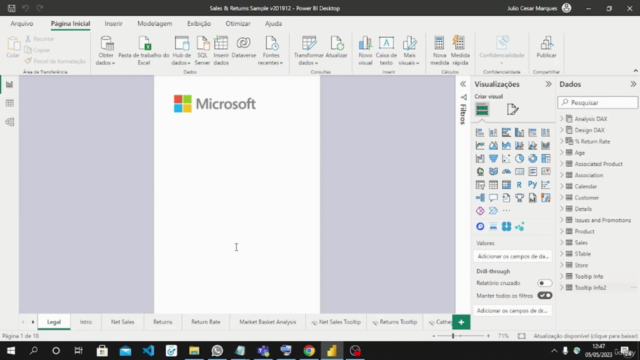Open the Model view in left sidebar
This screenshot has width=640, height=360.
tap(9, 122)
